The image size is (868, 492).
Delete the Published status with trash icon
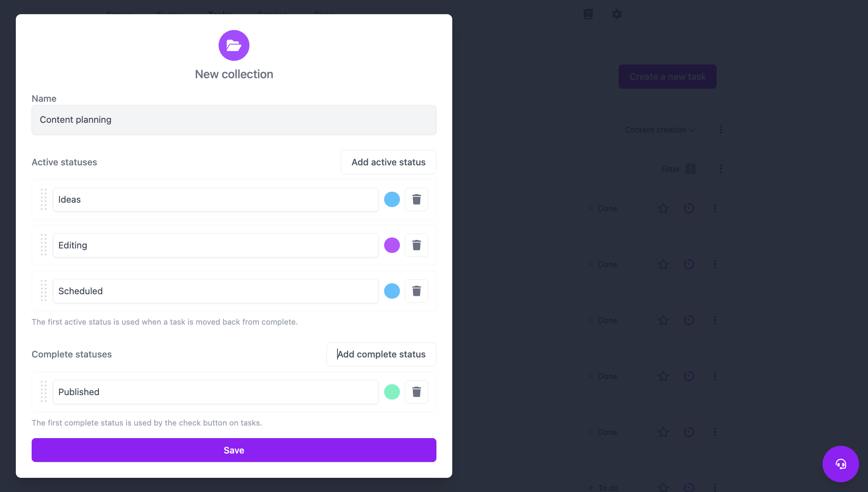click(417, 392)
